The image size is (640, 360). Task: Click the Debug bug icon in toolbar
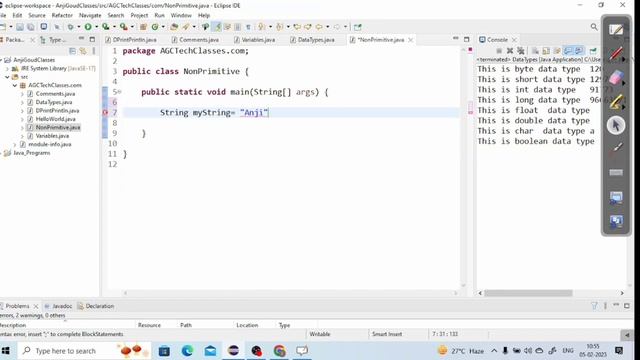point(71,27)
